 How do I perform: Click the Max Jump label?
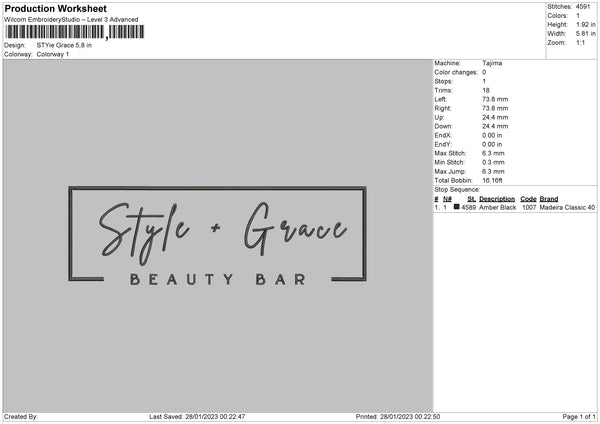(450, 171)
